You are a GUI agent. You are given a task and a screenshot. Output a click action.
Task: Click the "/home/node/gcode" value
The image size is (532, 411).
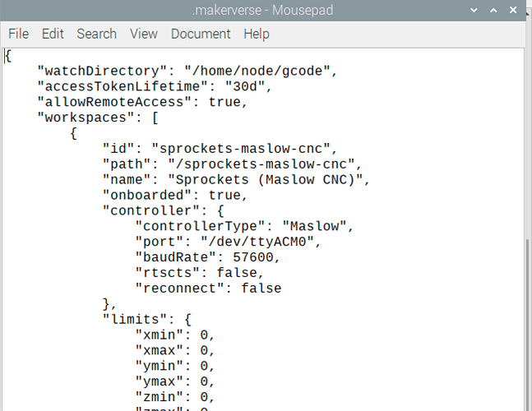[x=257, y=71]
